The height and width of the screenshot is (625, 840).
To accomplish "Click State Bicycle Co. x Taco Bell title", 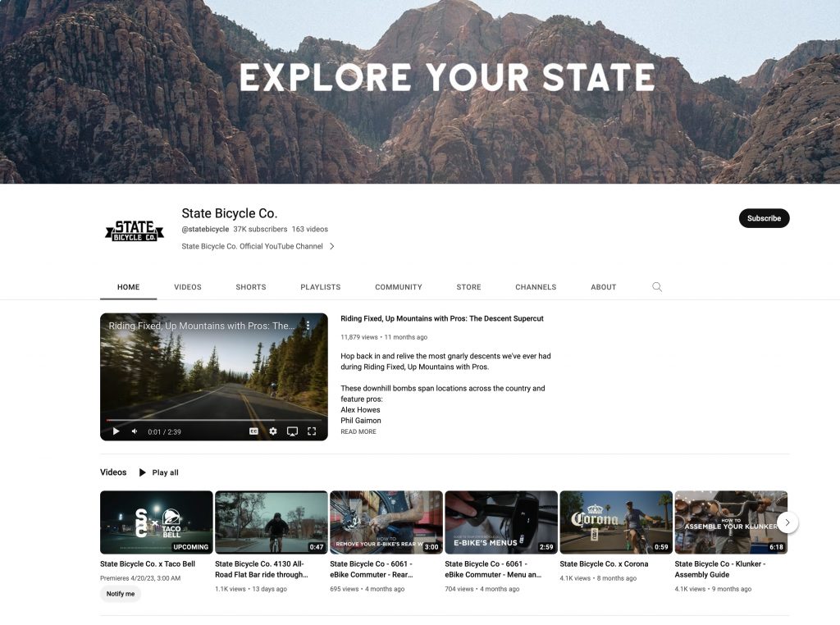I will (148, 564).
